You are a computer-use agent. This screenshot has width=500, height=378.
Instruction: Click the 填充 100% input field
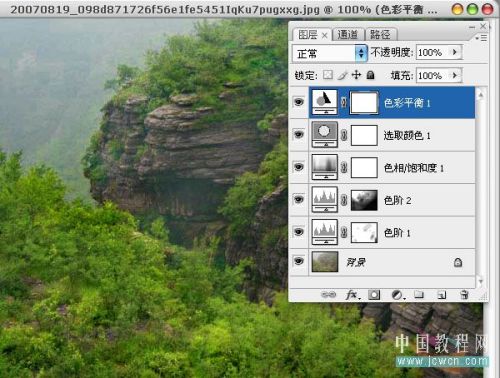click(433, 76)
